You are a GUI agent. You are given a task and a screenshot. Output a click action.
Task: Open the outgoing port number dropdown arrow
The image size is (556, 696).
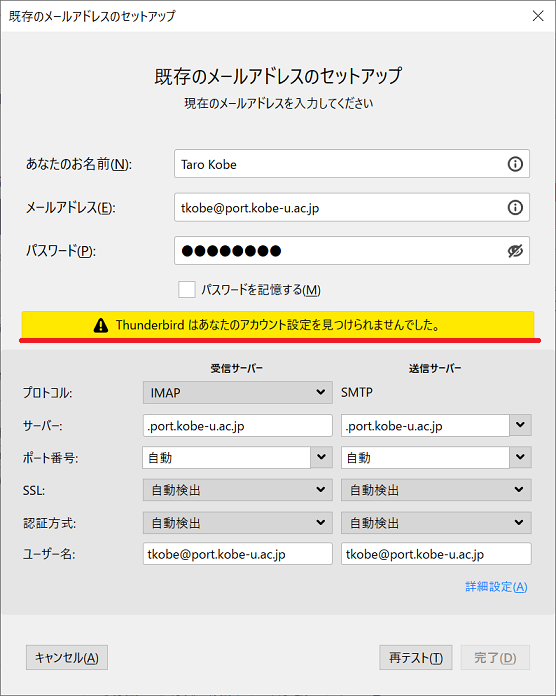(x=520, y=457)
